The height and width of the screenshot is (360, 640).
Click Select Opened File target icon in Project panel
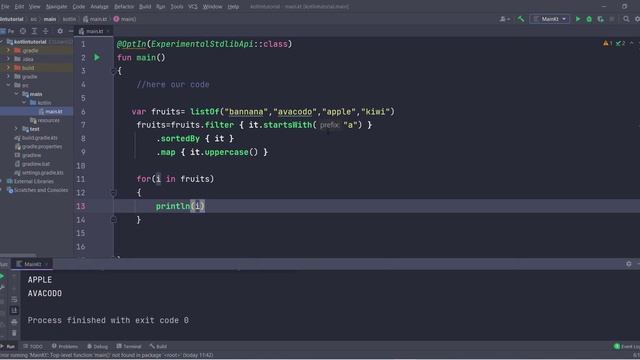pos(23,31)
